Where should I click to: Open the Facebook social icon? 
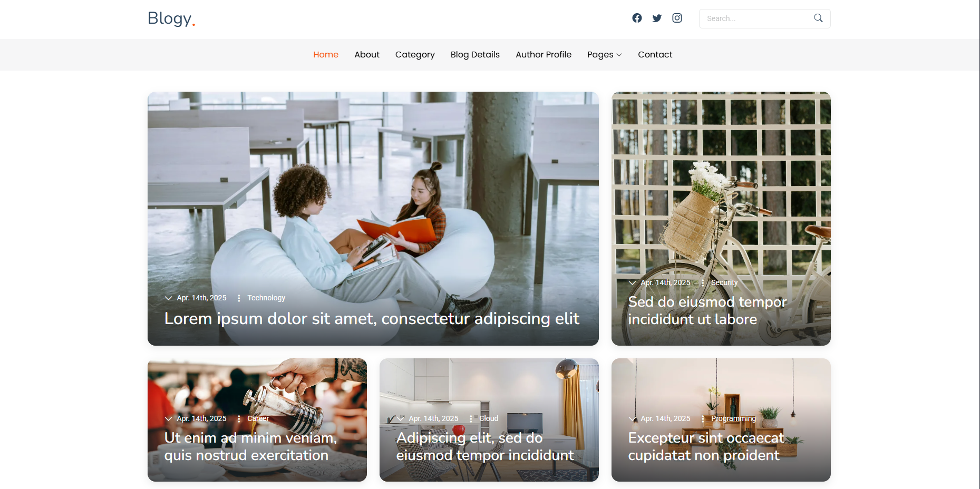coord(637,18)
